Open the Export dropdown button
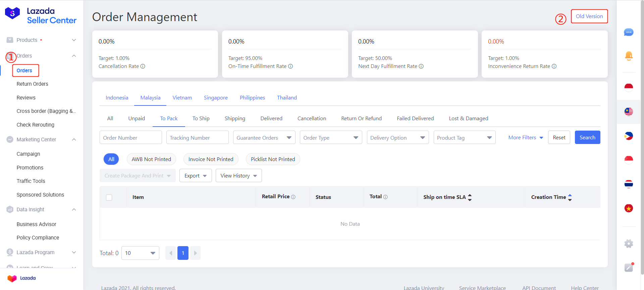The height and width of the screenshot is (290, 644). (196, 176)
